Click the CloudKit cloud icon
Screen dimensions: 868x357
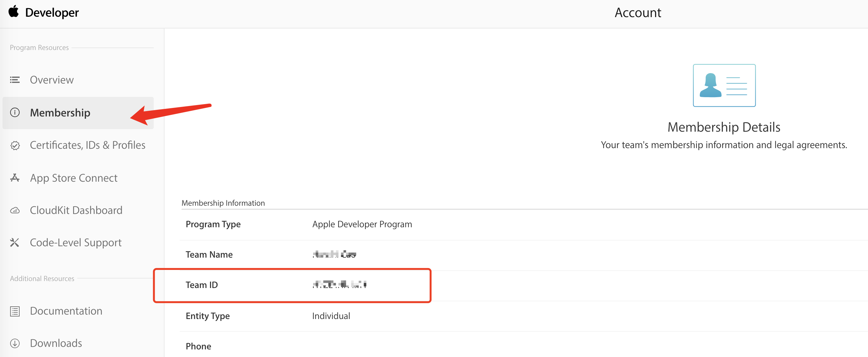click(x=15, y=210)
